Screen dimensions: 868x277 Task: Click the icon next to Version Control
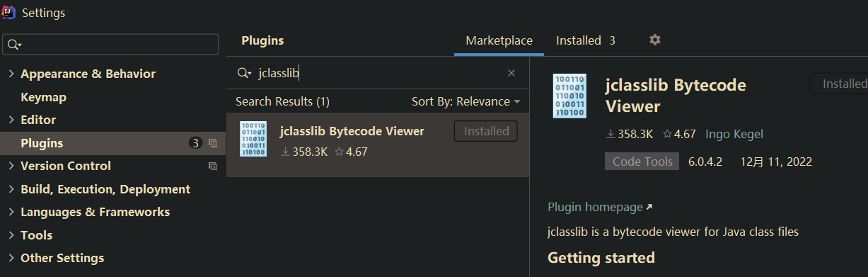213,166
